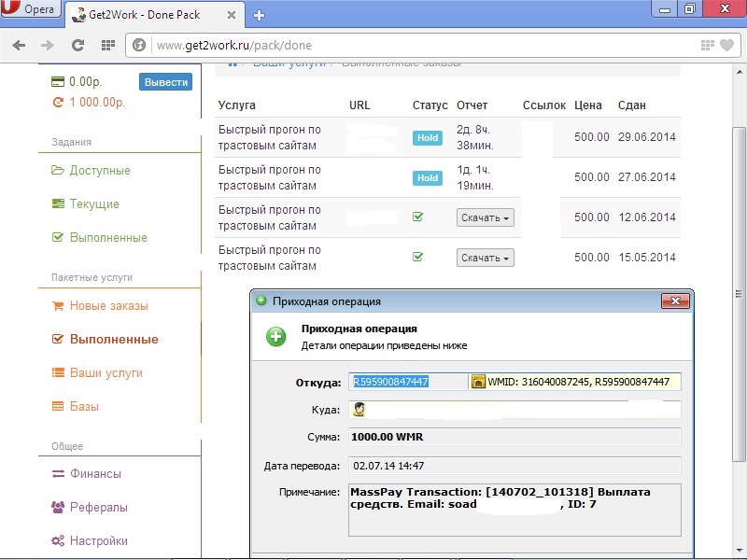Viewport: 747px width, 560px height.
Task: Open Ваши услуги sidebar item
Action: [x=106, y=372]
